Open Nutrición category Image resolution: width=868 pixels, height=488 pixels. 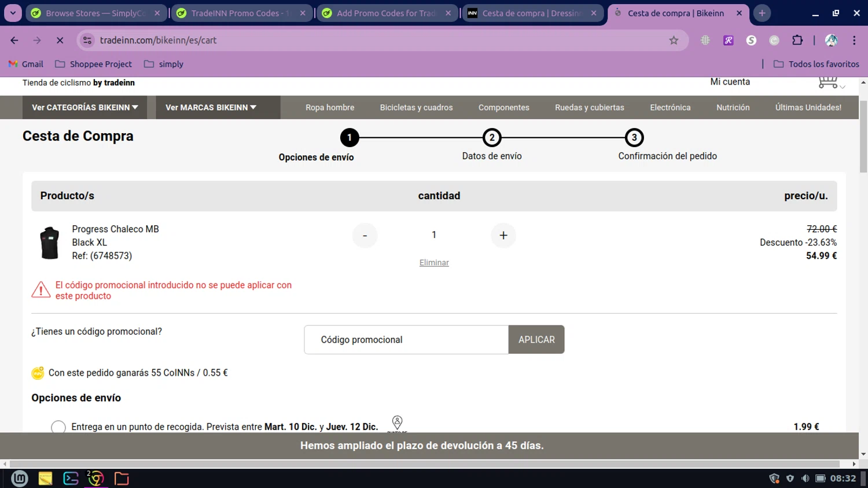pyautogui.click(x=733, y=107)
